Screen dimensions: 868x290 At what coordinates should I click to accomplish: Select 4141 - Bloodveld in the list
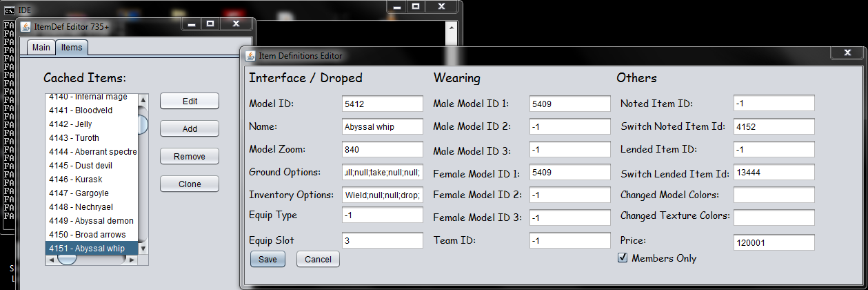tap(92, 110)
